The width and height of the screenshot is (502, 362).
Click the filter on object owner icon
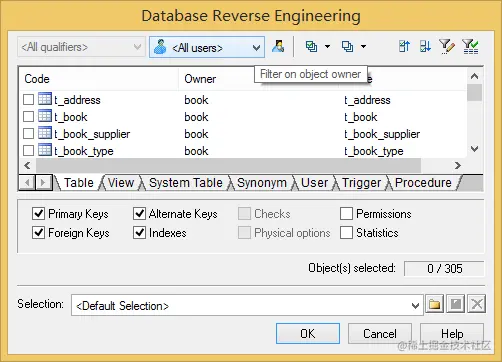(x=278, y=47)
